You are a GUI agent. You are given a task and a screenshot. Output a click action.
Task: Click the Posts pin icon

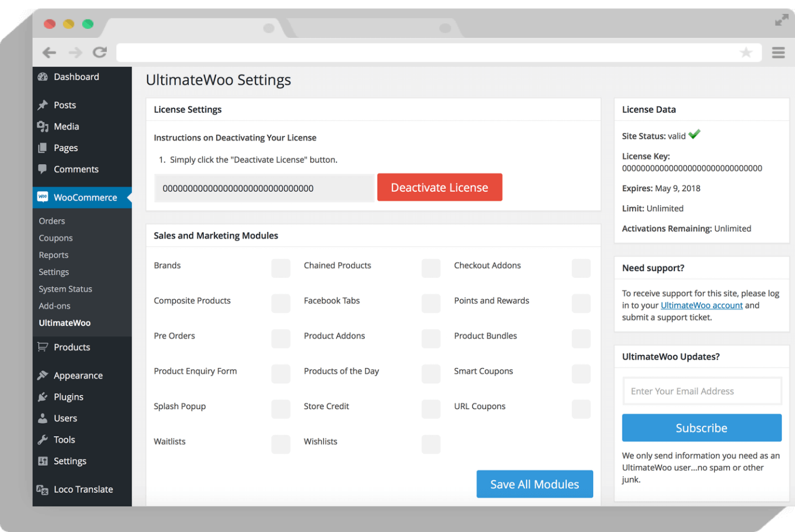[43, 105]
